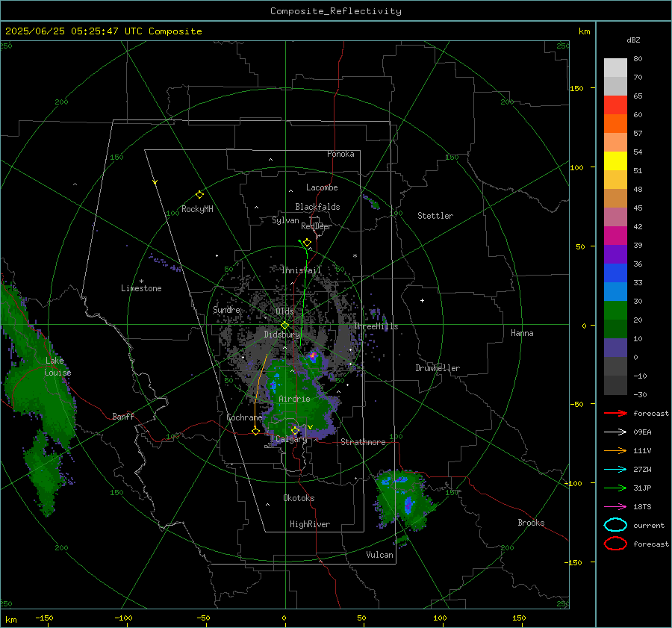Click the Composite_Reflectivity title text
This screenshot has width=672, height=628.
tap(335, 11)
